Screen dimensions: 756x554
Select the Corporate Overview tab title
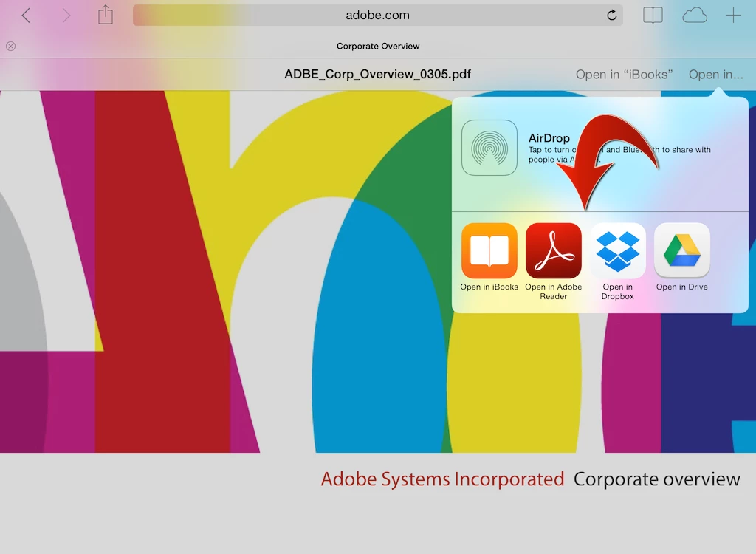(x=378, y=46)
